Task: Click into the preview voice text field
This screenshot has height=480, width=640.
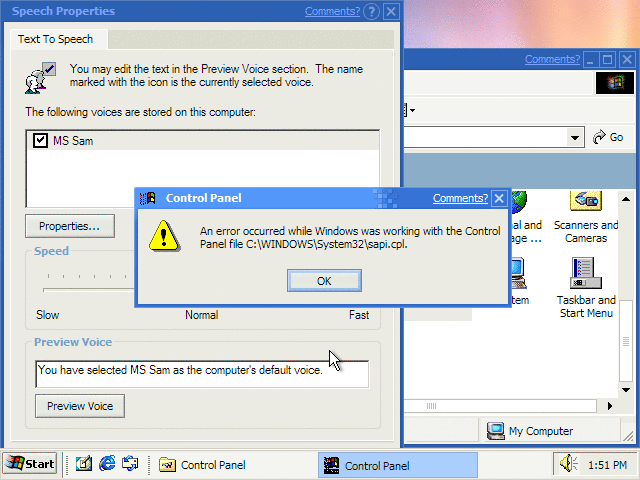Action: point(202,374)
